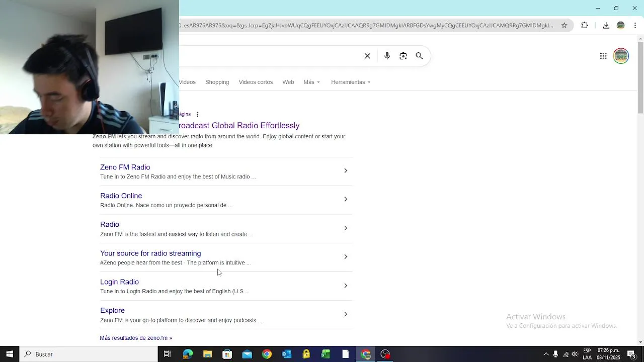The height and width of the screenshot is (362, 644).
Task: Expand the Login Radio sitelink chevron
Action: [346, 286]
